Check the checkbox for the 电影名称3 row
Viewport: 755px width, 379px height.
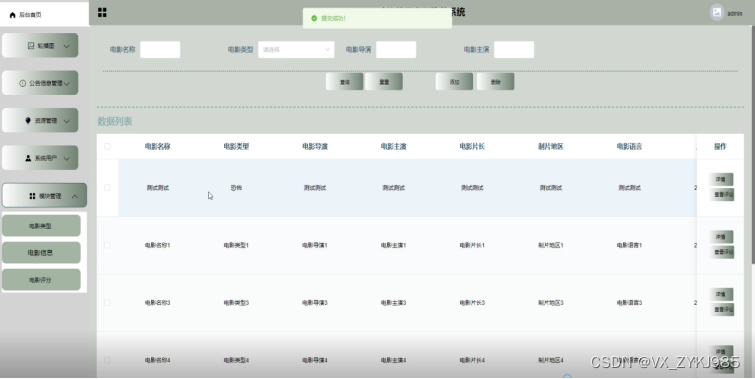click(107, 302)
